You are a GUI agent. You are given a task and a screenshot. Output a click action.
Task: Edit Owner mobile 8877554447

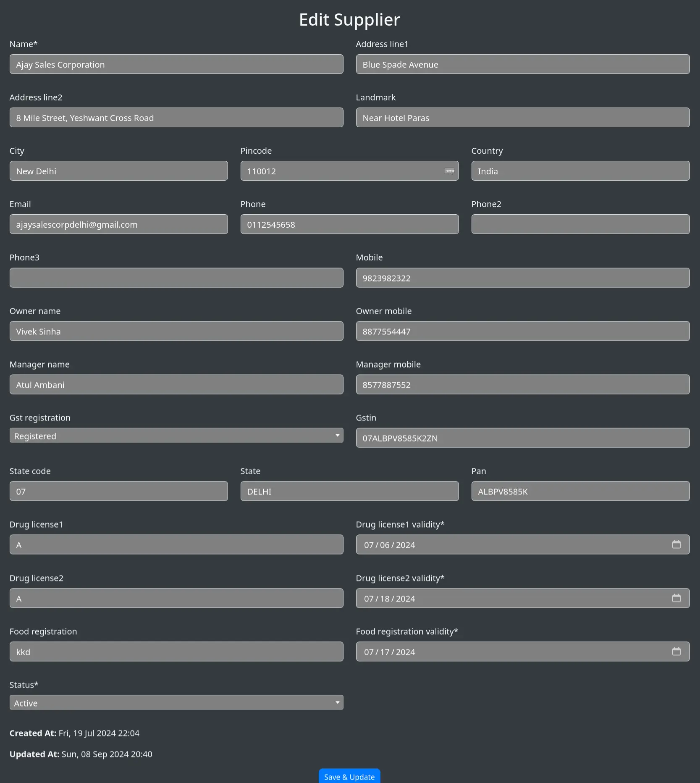(523, 331)
